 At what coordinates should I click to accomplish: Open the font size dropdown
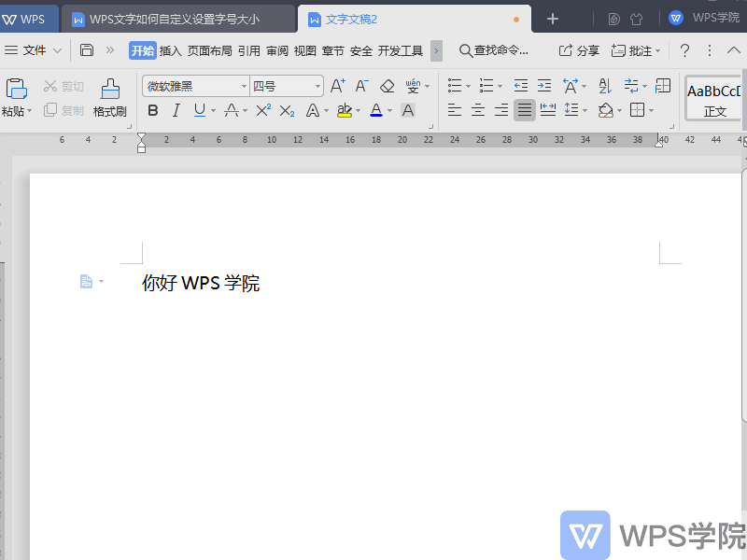click(x=317, y=85)
